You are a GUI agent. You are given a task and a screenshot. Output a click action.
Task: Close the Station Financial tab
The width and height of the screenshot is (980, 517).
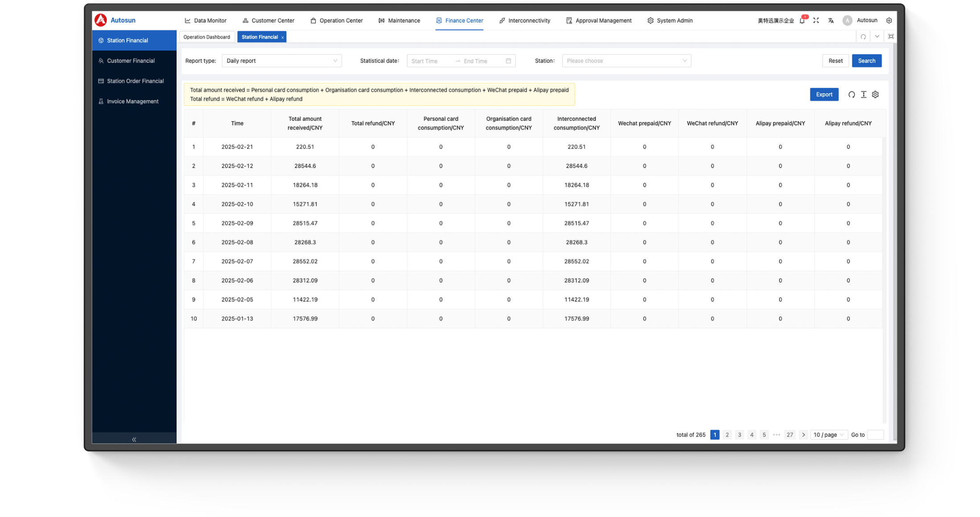point(282,37)
